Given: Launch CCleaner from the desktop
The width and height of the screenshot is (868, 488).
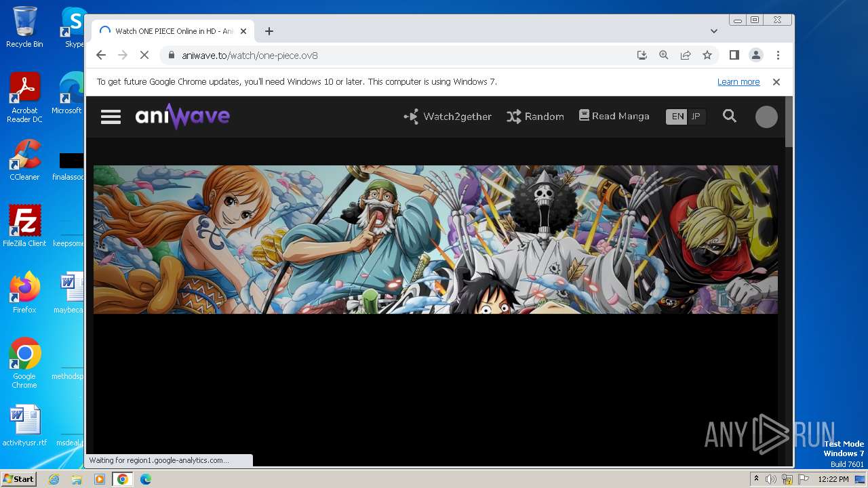Looking at the screenshot, I should [24, 160].
